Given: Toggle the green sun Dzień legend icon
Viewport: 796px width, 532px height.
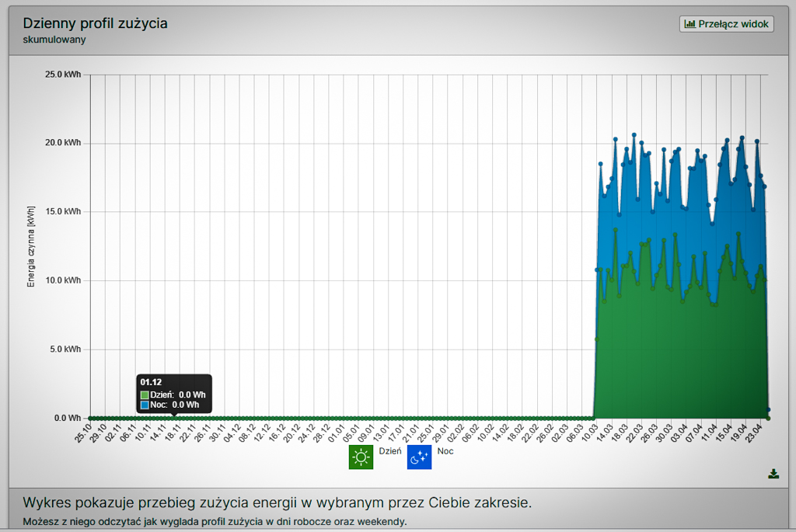Looking at the screenshot, I should (x=361, y=457).
